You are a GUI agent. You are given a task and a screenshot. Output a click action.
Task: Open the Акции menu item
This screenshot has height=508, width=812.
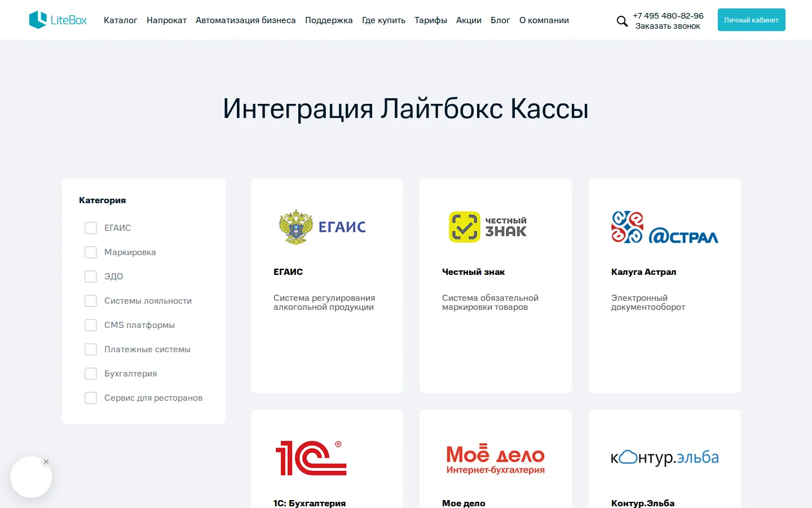click(x=469, y=20)
